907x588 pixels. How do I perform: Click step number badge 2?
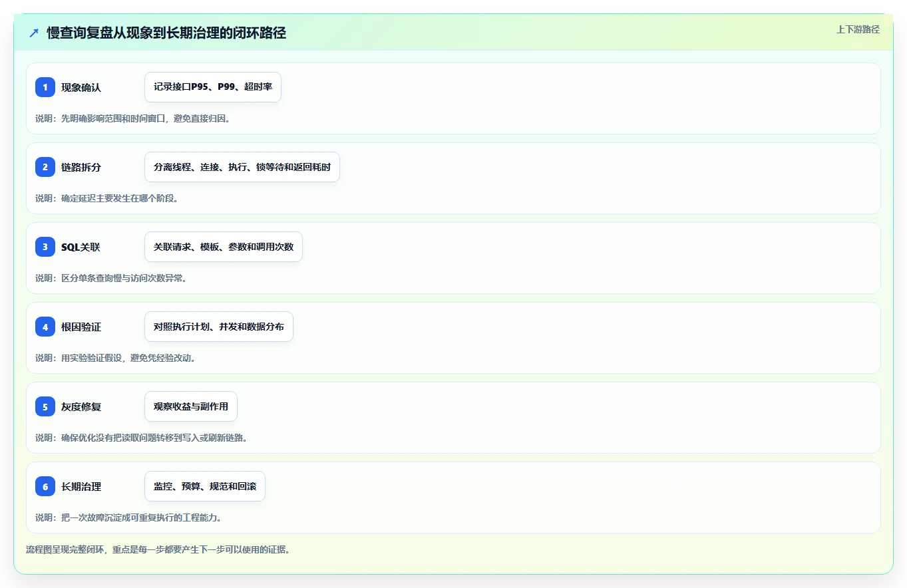pyautogui.click(x=45, y=167)
